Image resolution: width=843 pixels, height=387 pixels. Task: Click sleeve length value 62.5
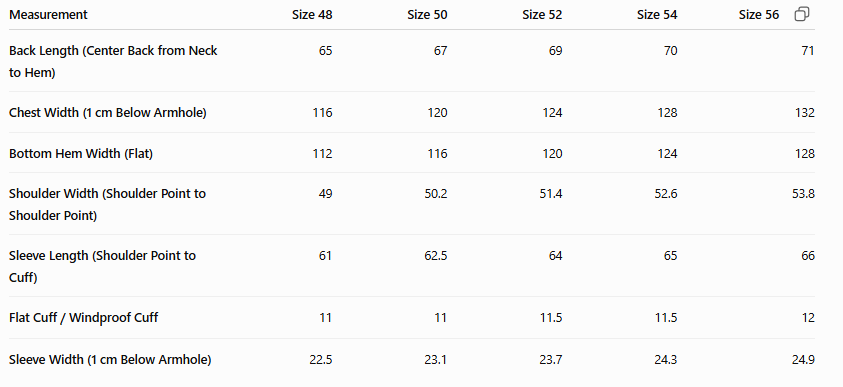(x=435, y=256)
